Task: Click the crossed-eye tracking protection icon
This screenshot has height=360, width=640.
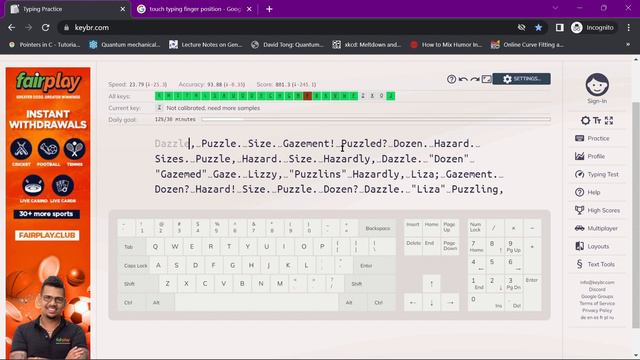Action: (x=521, y=27)
